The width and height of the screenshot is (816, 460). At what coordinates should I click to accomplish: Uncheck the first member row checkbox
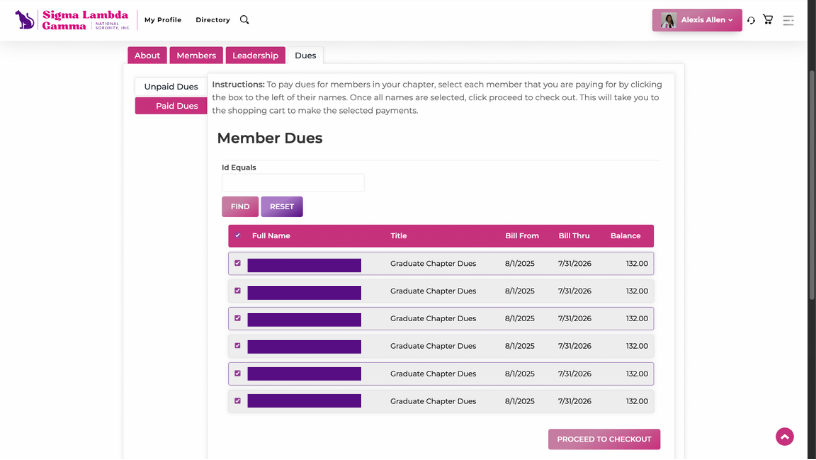click(x=238, y=264)
